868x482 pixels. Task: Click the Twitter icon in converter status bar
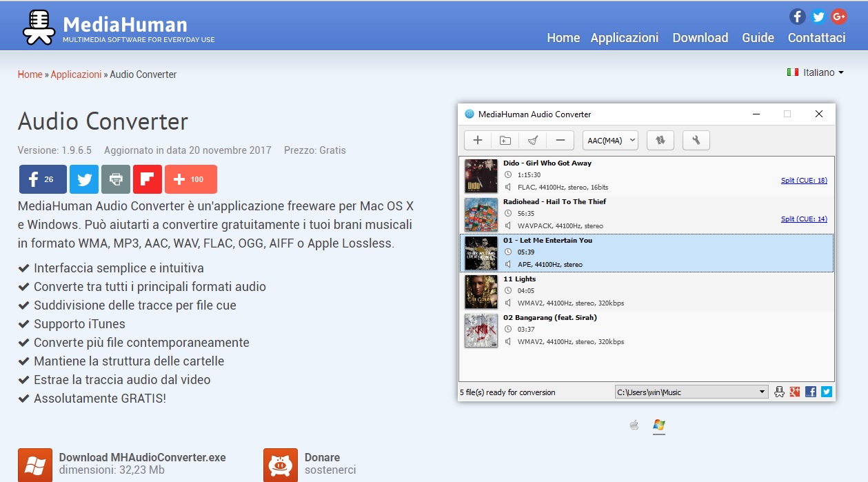pos(827,392)
